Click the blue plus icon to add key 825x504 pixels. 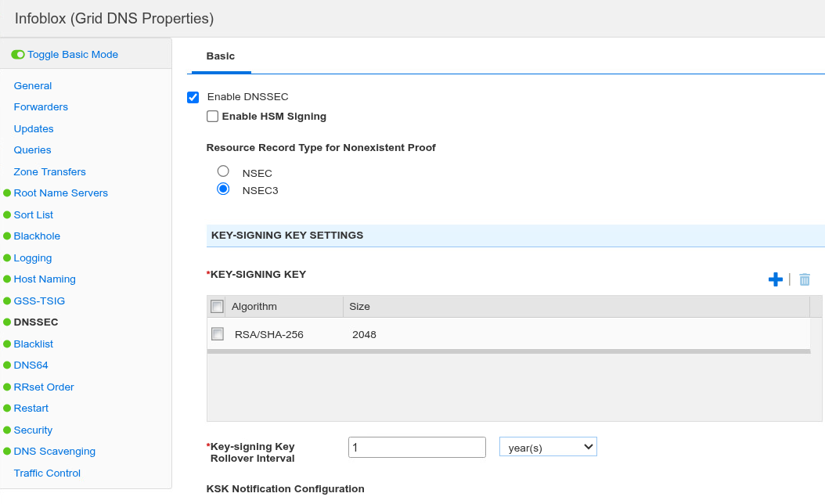[775, 279]
